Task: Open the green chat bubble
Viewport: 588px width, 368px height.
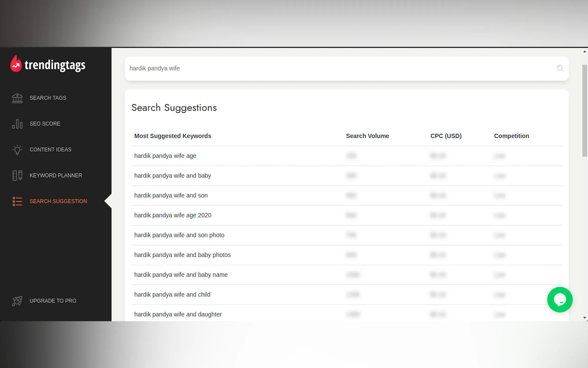Action: pyautogui.click(x=560, y=299)
